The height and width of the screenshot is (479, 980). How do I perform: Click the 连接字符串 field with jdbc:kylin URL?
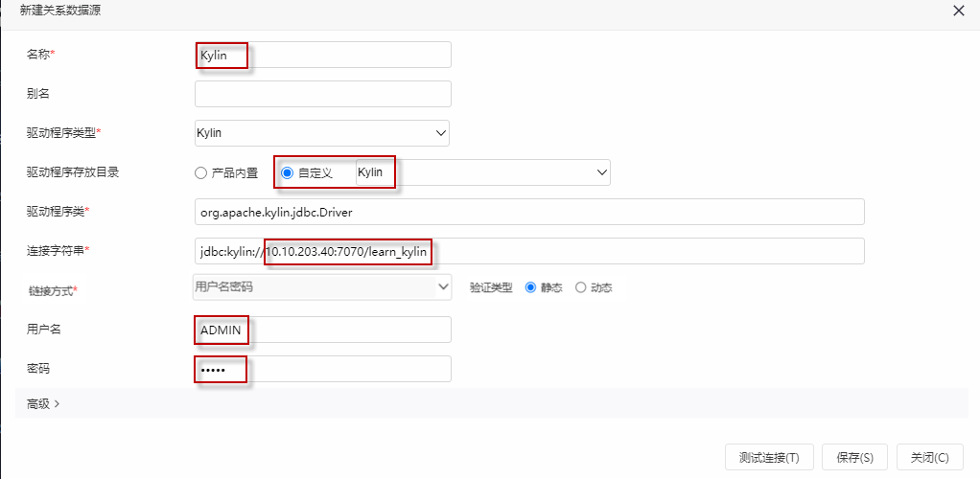click(529, 251)
